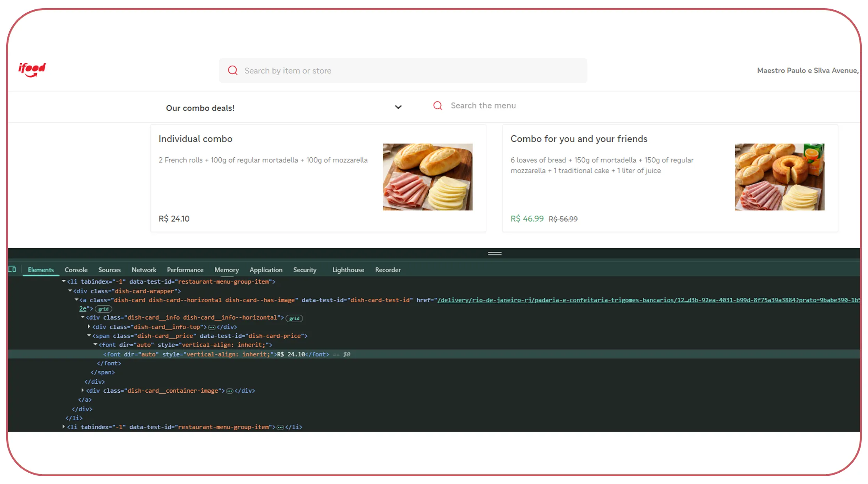Open the Network tab
The width and height of the screenshot is (868, 484).
point(144,270)
